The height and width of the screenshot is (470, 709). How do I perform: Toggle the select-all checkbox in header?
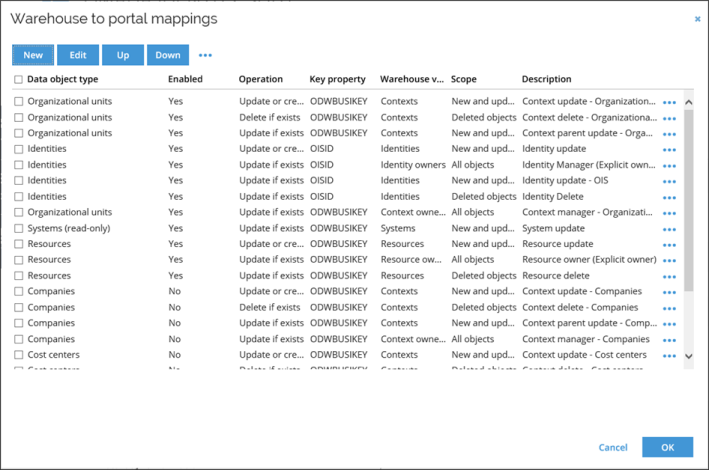[18, 80]
